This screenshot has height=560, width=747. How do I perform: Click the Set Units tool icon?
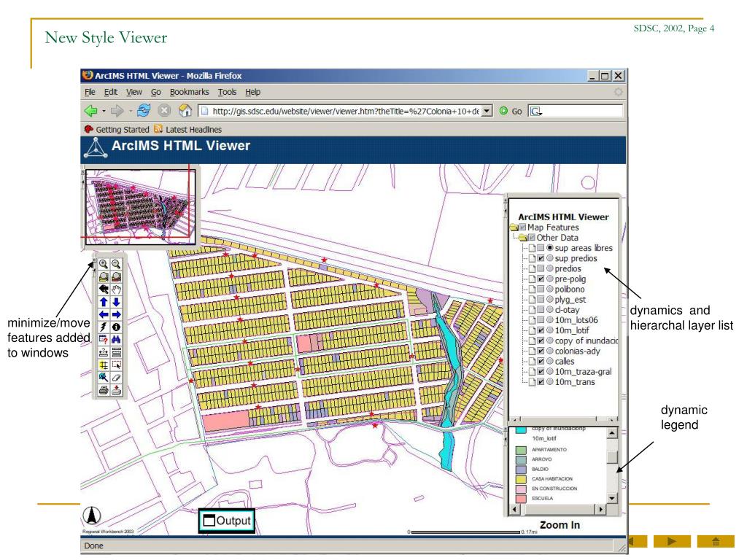pos(116,352)
